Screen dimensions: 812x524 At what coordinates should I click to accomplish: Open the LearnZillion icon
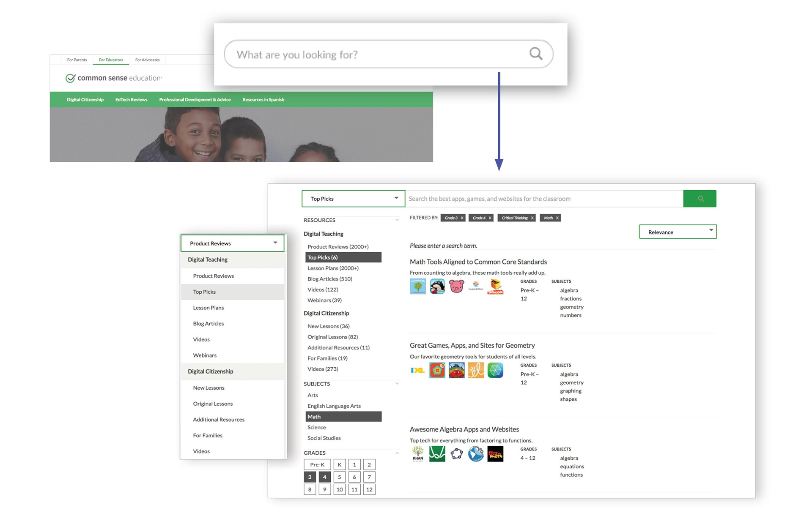pos(476,287)
